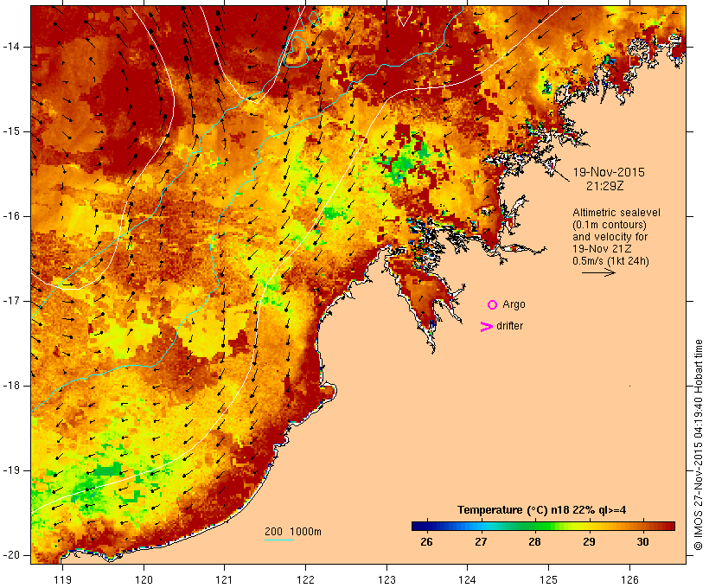This screenshot has width=709, height=588.
Task: Click the 0.5m/s velocity scale arrow
Action: (x=598, y=272)
